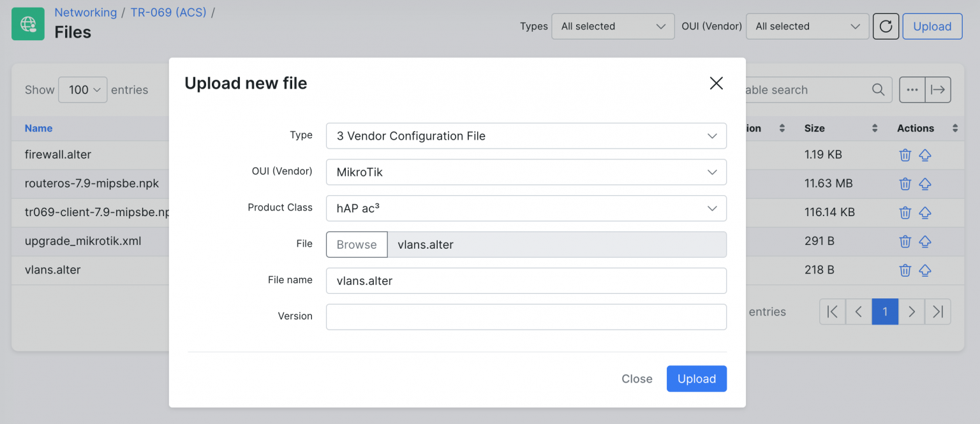980x424 pixels.
Task: Delete the firewall.alter file with trash icon
Action: [905, 155]
